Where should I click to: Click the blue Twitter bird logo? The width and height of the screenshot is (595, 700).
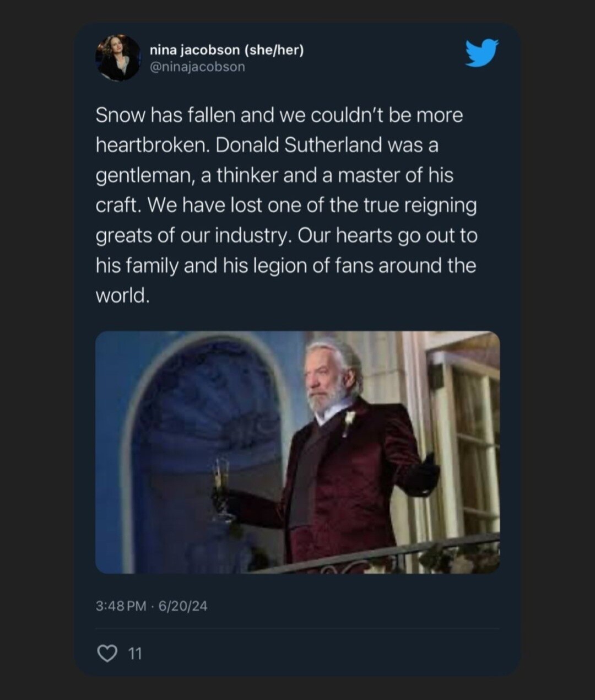pyautogui.click(x=482, y=53)
